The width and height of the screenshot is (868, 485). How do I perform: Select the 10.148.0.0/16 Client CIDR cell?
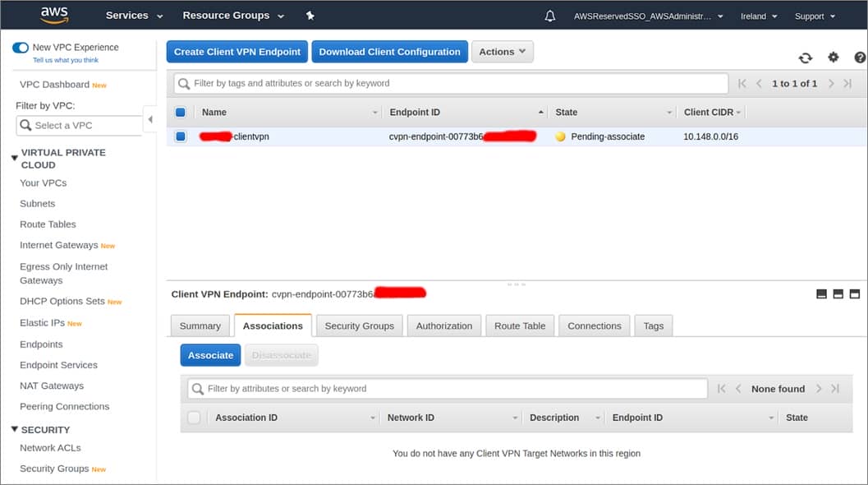pyautogui.click(x=710, y=136)
